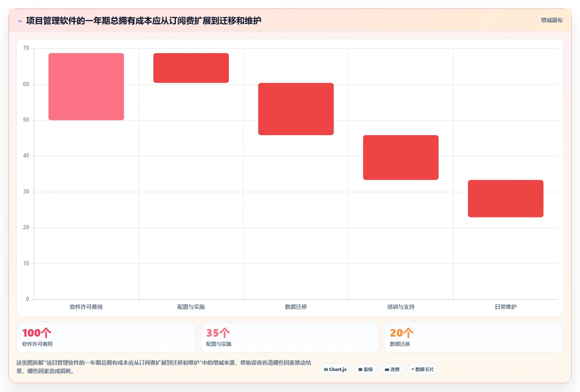The height and width of the screenshot is (392, 580).
Task: Select the Chart.js chip
Action: pyautogui.click(x=335, y=369)
